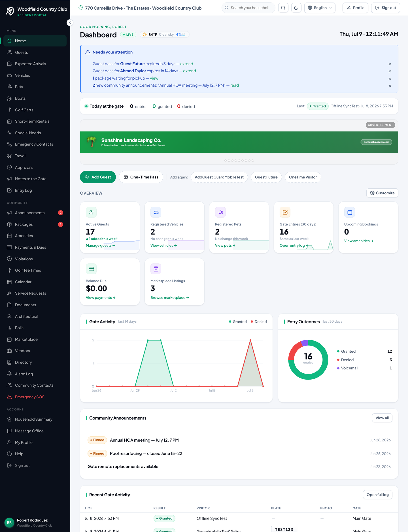Open Short-Term Rentals house icon

pyautogui.click(x=9, y=121)
